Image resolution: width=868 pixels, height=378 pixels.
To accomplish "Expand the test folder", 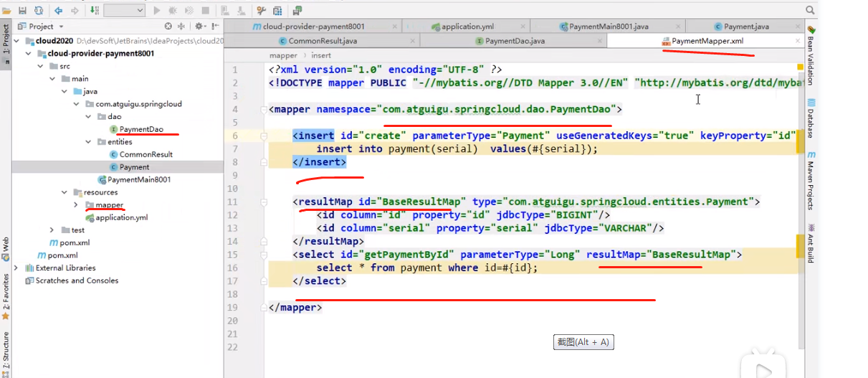I will [52, 230].
